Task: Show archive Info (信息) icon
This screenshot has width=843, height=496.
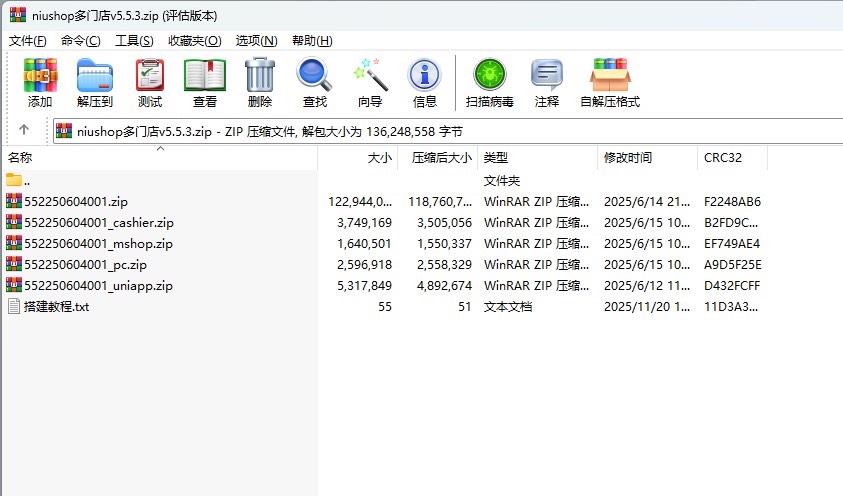Action: coord(425,82)
